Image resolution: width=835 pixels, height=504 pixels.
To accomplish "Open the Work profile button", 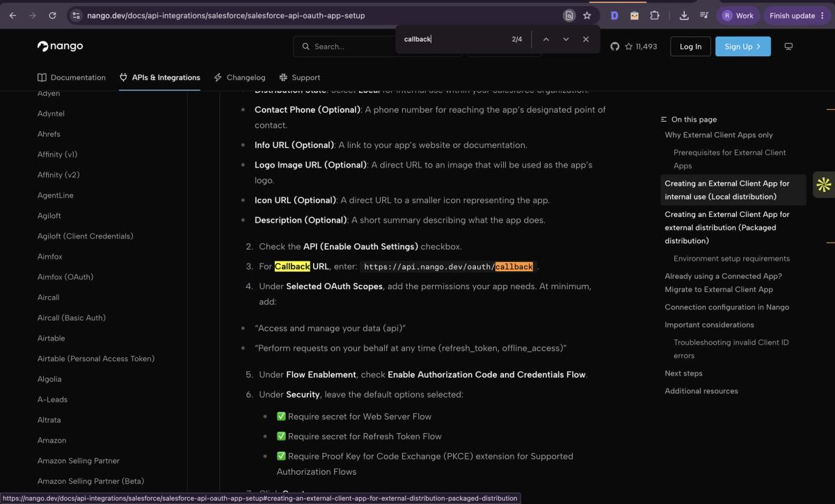I will [738, 15].
